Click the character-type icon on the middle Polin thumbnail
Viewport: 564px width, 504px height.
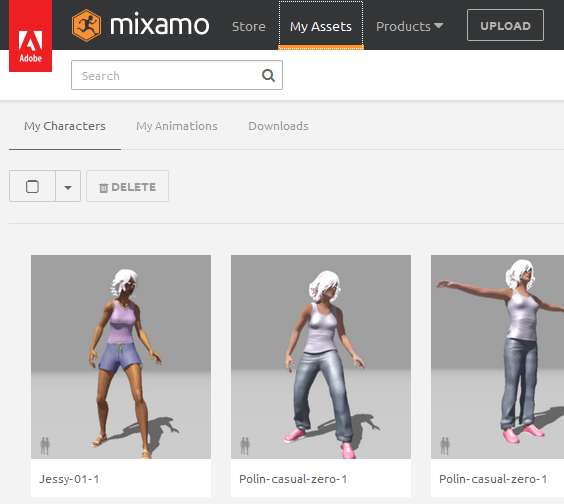tap(245, 446)
